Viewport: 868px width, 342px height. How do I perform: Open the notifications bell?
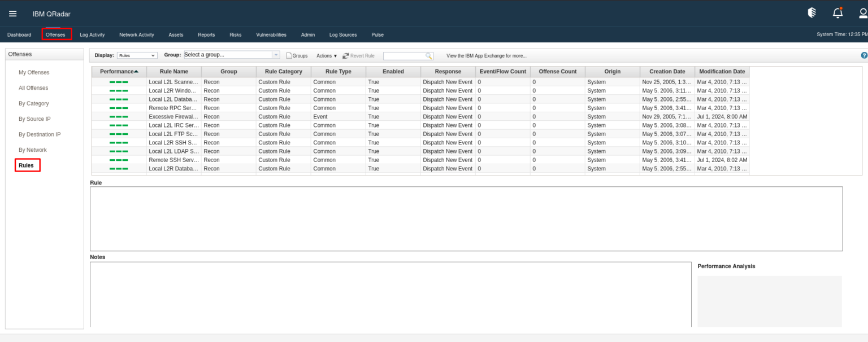[x=837, y=13]
